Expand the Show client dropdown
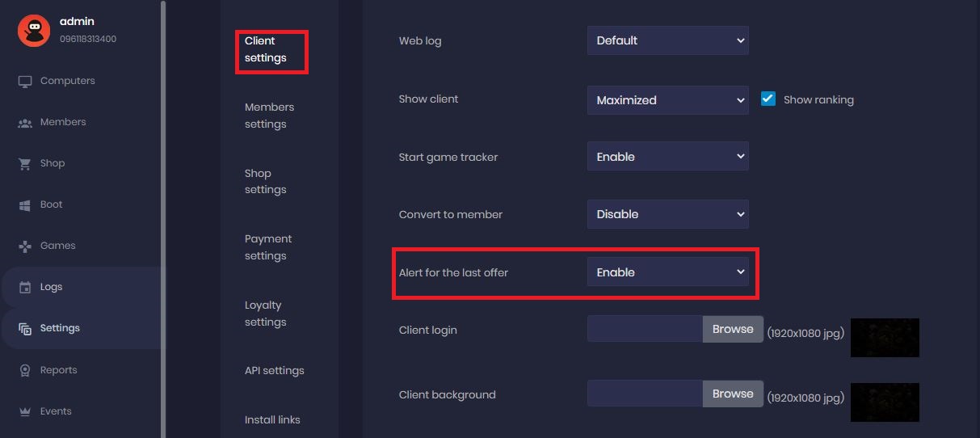980x438 pixels. click(x=667, y=100)
